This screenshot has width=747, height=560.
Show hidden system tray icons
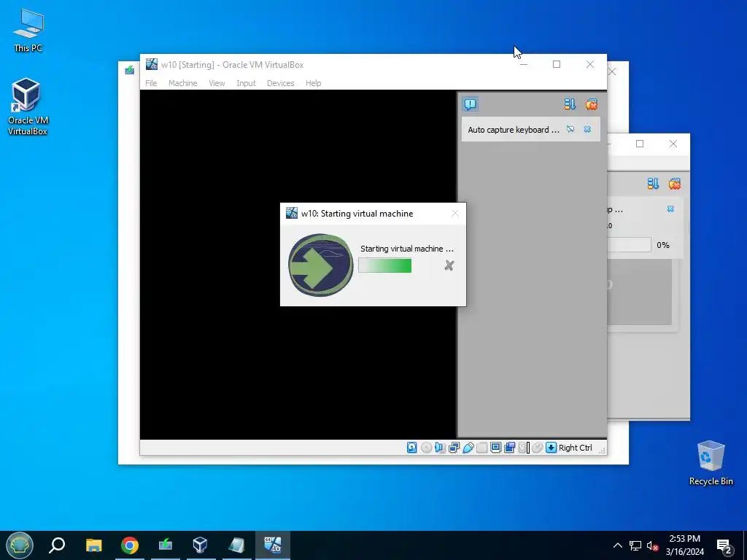pos(617,545)
